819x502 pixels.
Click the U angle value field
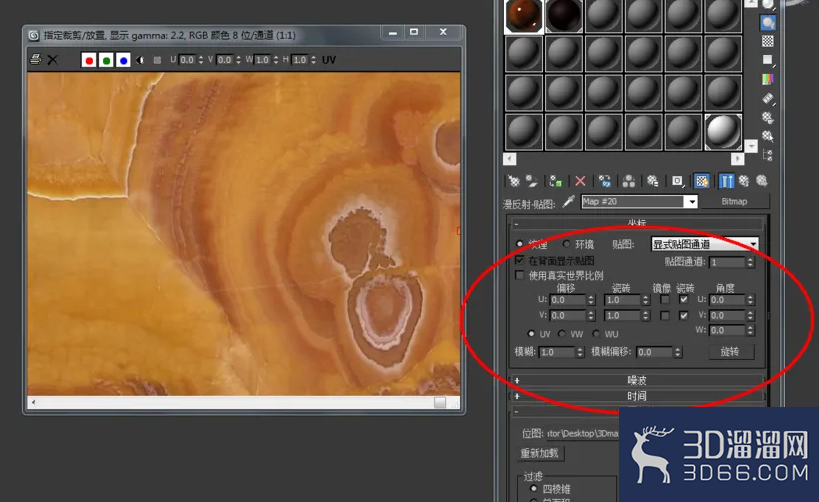[x=727, y=300]
